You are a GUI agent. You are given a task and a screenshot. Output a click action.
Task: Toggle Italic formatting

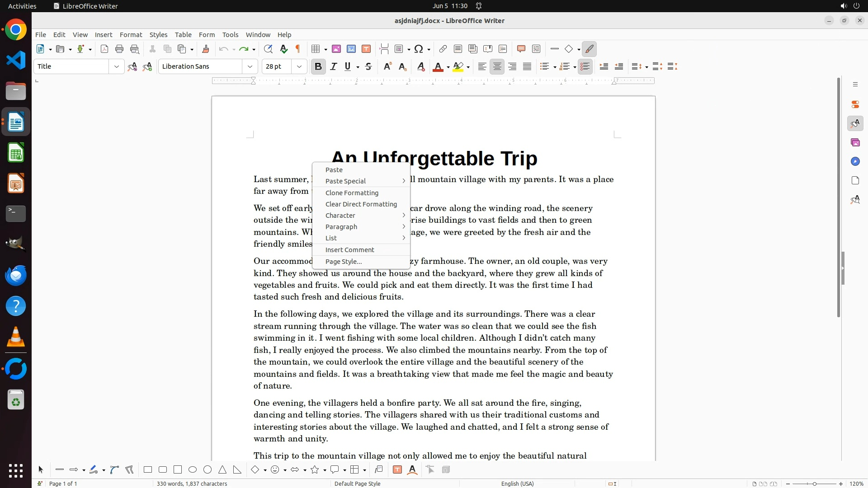pos(334,67)
